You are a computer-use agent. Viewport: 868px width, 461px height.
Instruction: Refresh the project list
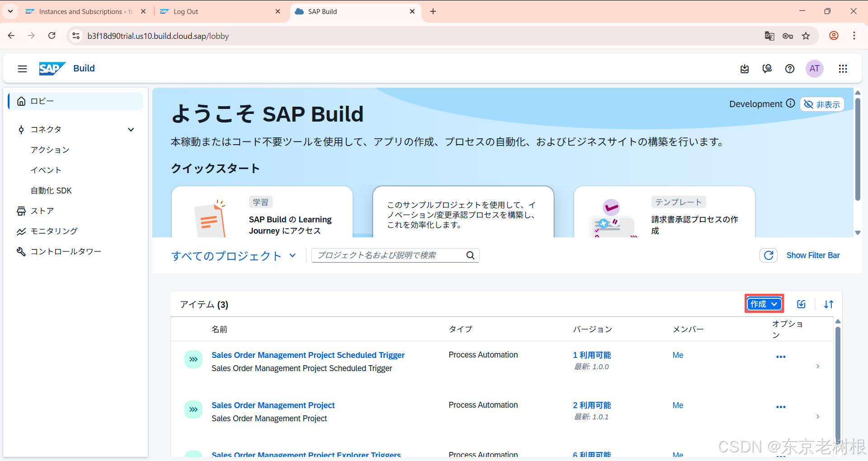pyautogui.click(x=769, y=255)
